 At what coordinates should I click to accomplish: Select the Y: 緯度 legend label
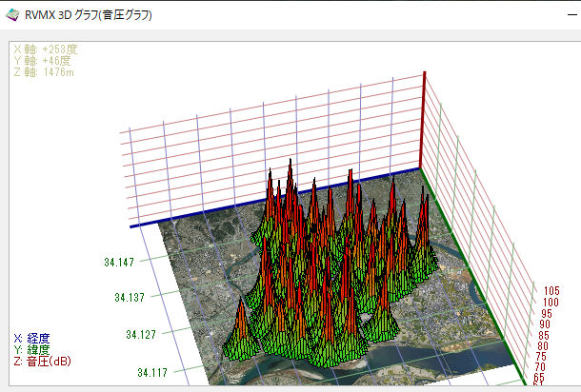pos(32,349)
